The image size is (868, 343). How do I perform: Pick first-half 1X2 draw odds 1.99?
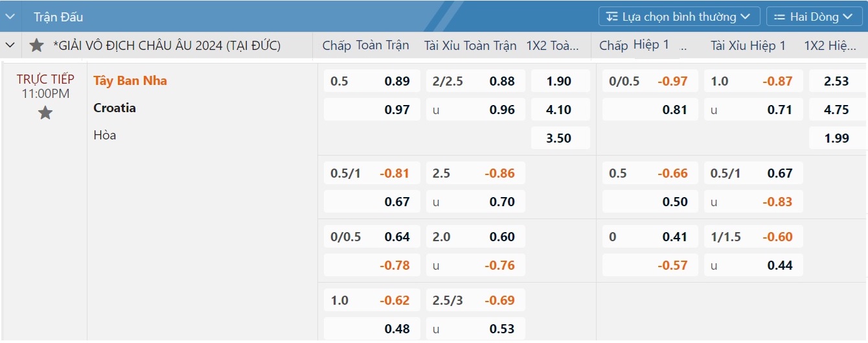(x=838, y=138)
